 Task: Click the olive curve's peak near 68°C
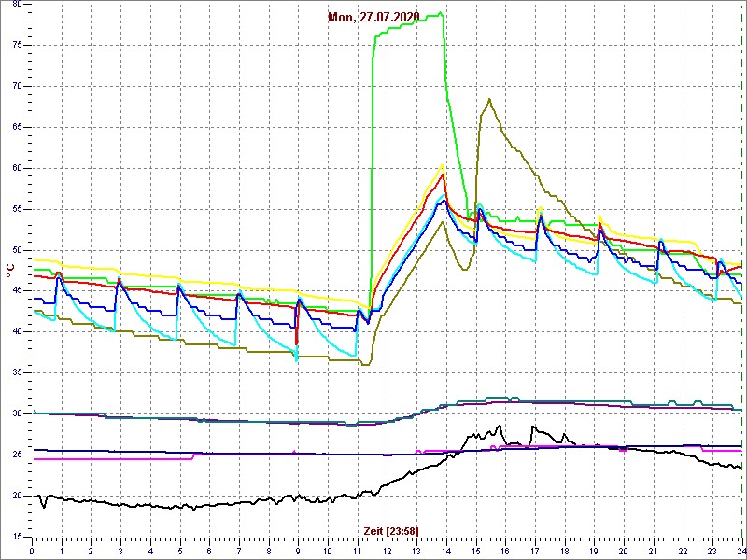[x=489, y=99]
